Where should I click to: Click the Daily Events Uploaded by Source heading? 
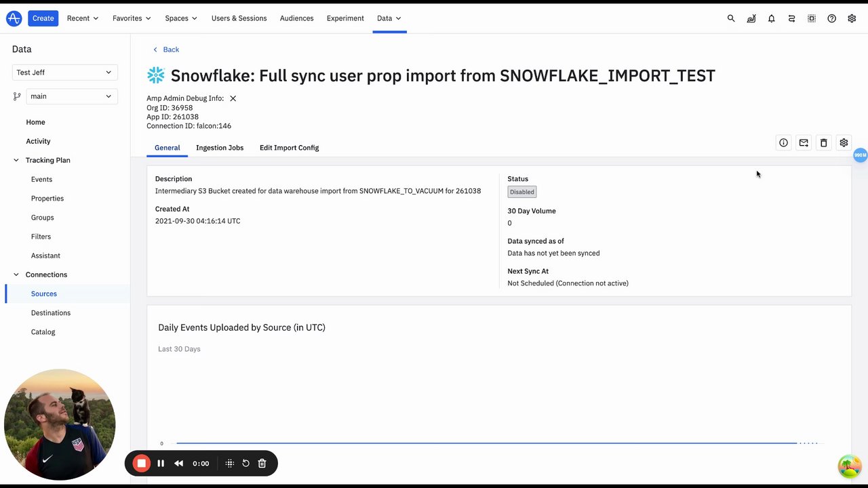pyautogui.click(x=241, y=327)
